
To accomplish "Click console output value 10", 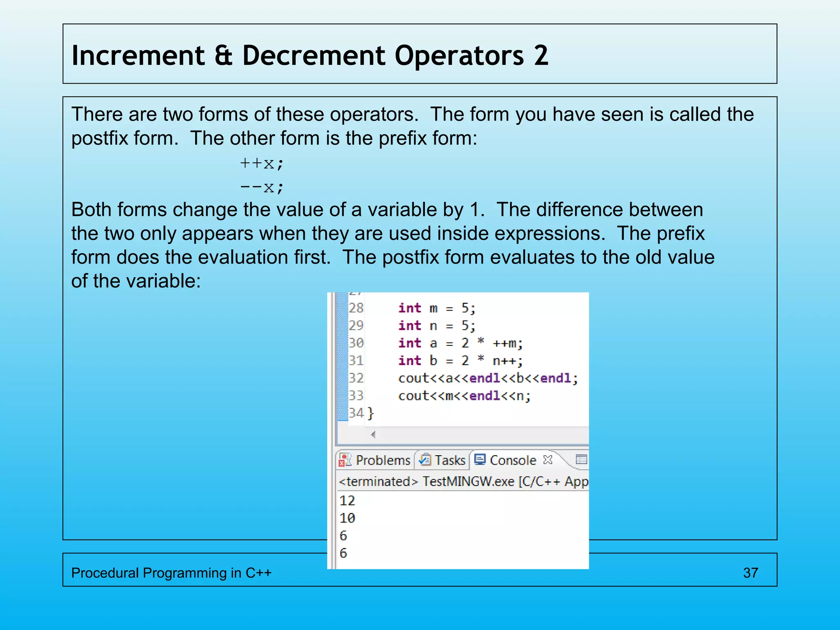I will [x=347, y=518].
